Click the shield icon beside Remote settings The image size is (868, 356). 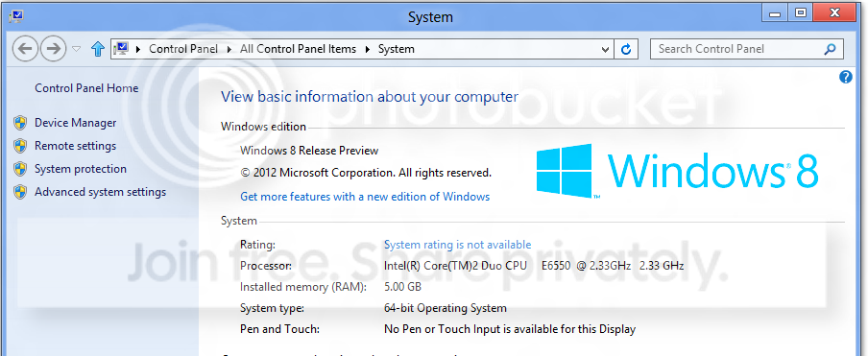20,146
